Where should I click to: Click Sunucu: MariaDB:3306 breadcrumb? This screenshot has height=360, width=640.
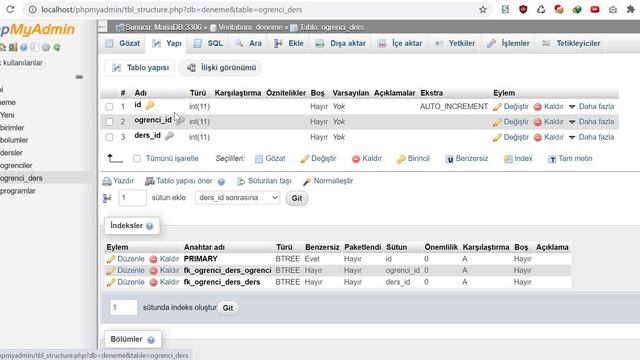163,27
